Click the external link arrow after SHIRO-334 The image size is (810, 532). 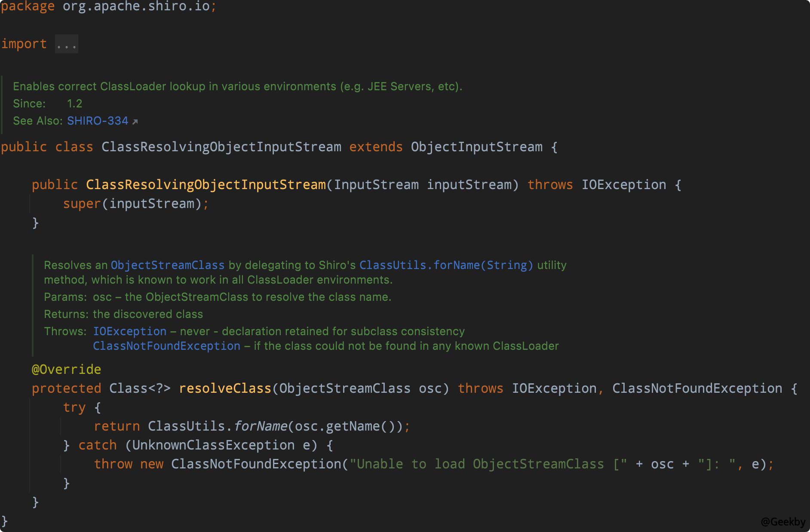click(135, 122)
